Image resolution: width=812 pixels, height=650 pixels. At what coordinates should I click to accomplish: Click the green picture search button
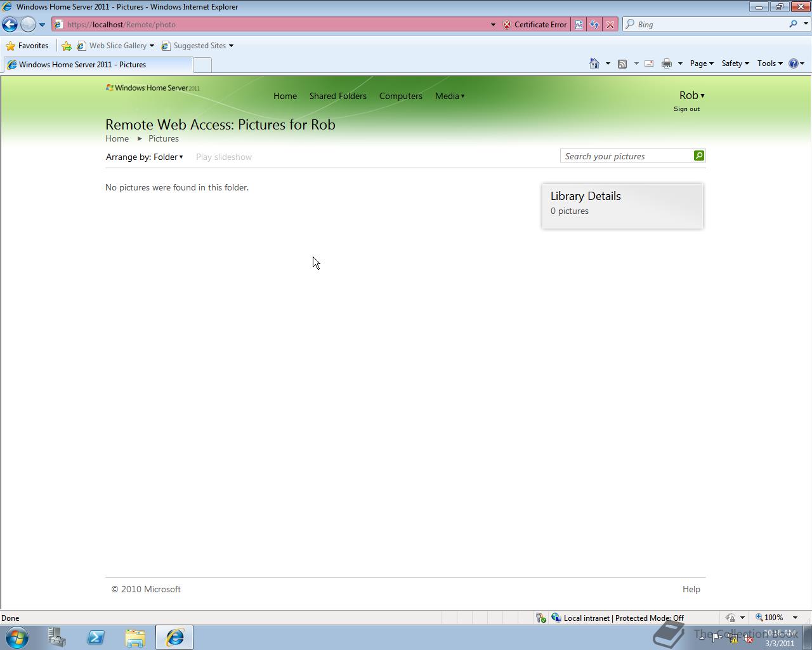click(699, 156)
